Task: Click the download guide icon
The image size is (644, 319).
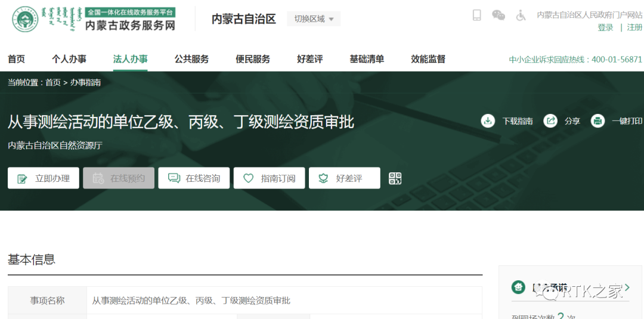Action: 488,120
